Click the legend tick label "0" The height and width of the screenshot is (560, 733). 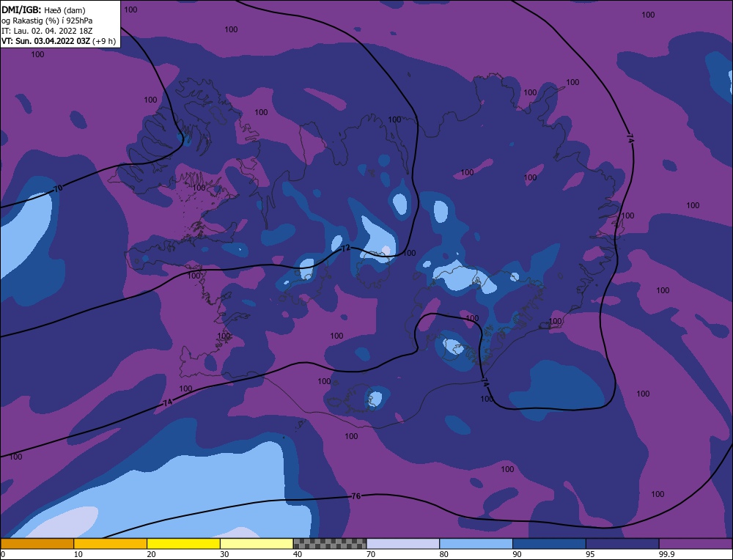pyautogui.click(x=3, y=554)
